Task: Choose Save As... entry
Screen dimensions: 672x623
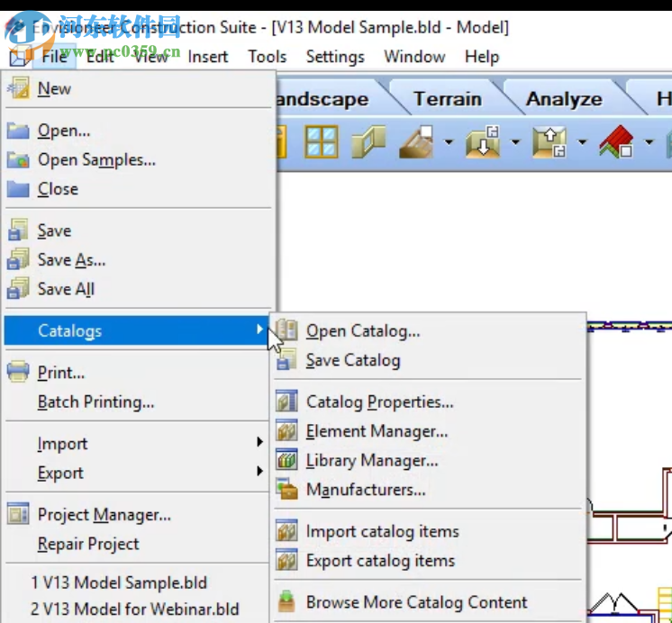Action: coord(137,259)
